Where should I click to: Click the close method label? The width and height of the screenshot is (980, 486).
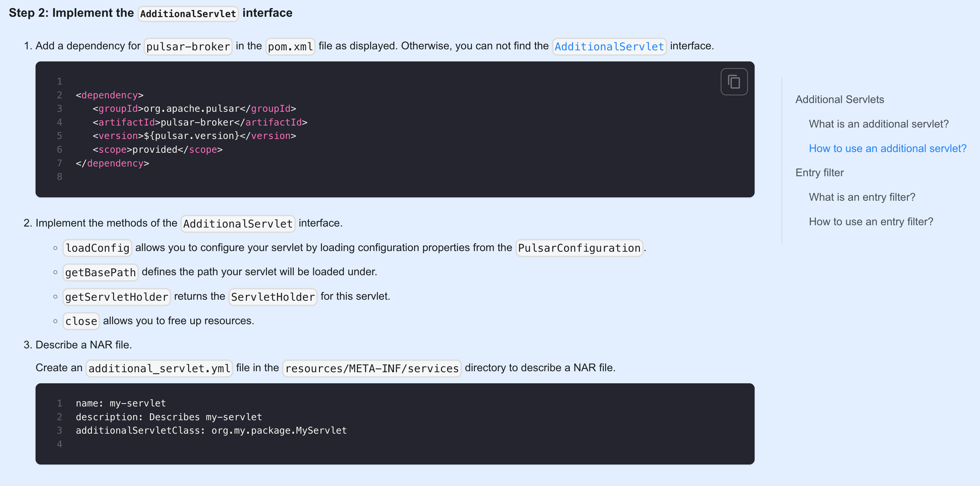pos(81,321)
